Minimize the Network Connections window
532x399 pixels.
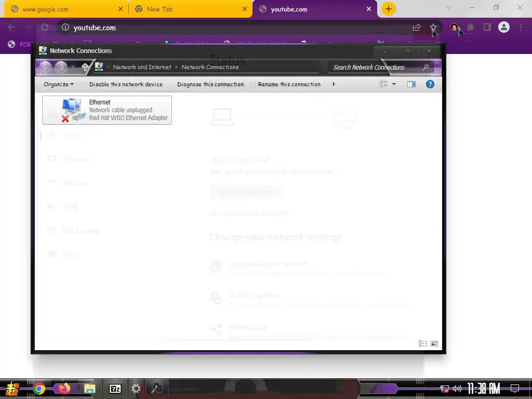(x=385, y=51)
